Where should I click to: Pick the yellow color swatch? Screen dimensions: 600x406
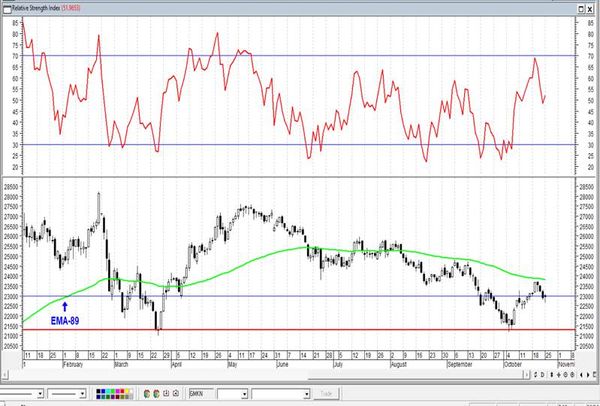point(127,391)
